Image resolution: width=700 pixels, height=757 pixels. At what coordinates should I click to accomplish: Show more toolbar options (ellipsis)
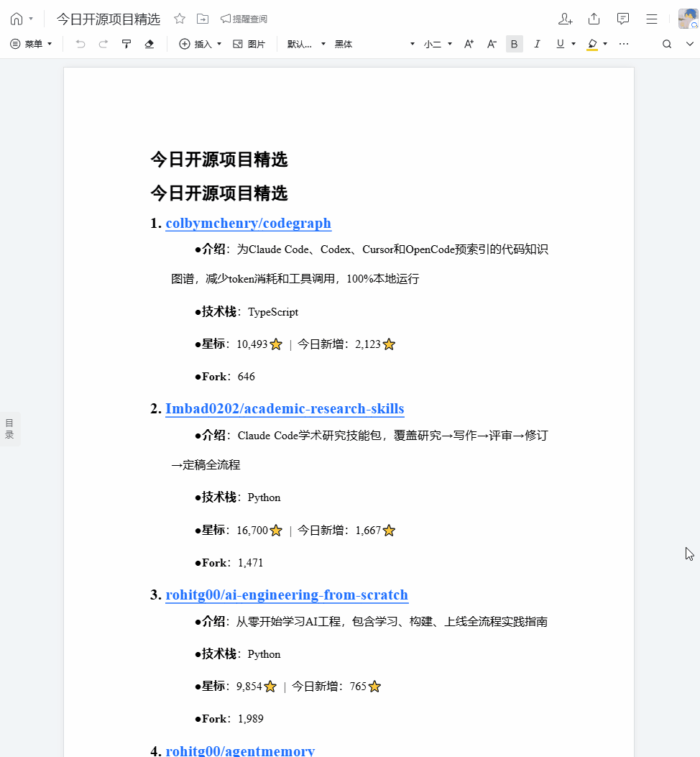(624, 44)
